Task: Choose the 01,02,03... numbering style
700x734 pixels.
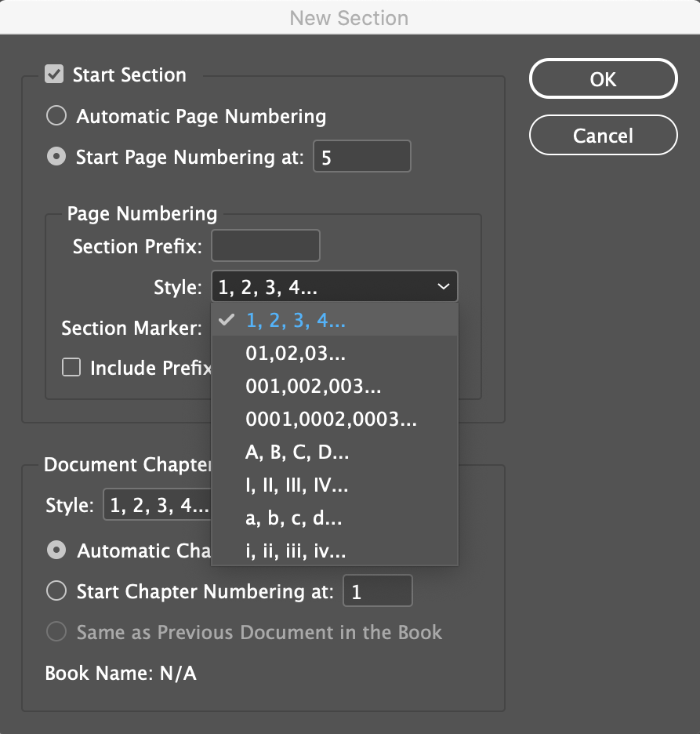Action: click(335, 353)
